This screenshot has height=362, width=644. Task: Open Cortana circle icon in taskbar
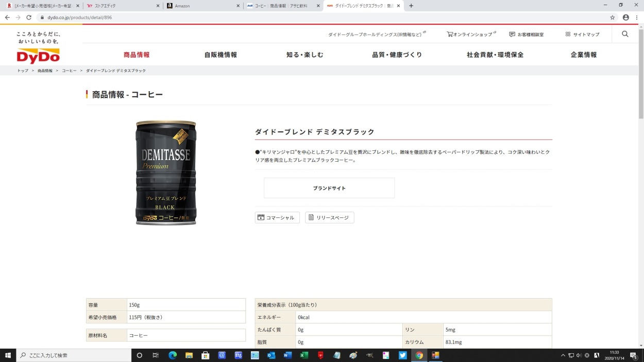tap(139, 355)
